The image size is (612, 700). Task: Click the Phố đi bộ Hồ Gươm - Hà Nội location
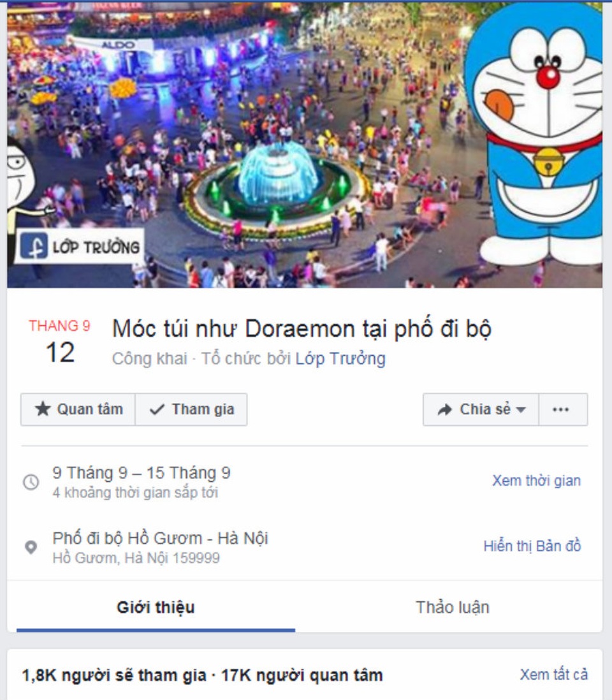coord(160,538)
